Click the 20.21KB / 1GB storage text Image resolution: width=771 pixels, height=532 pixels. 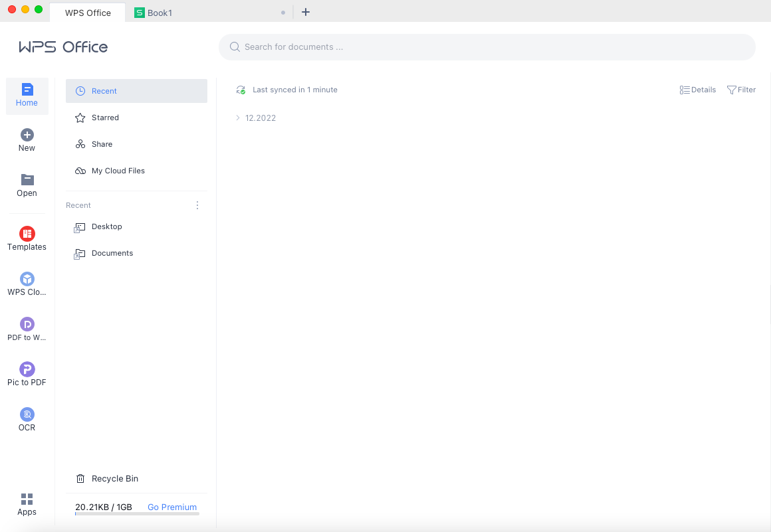point(104,507)
